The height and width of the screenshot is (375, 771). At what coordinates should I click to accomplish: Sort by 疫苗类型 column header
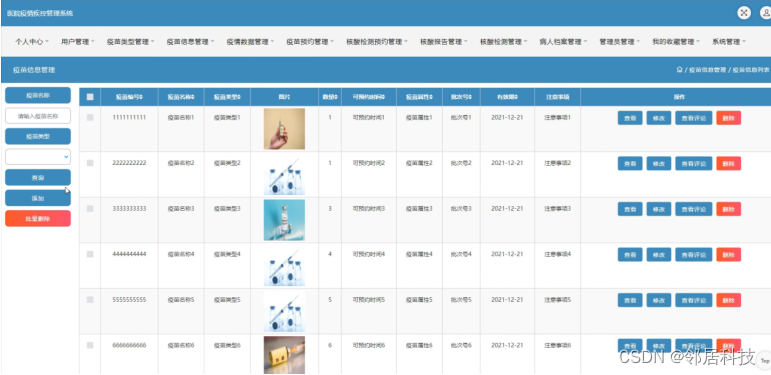(x=227, y=97)
